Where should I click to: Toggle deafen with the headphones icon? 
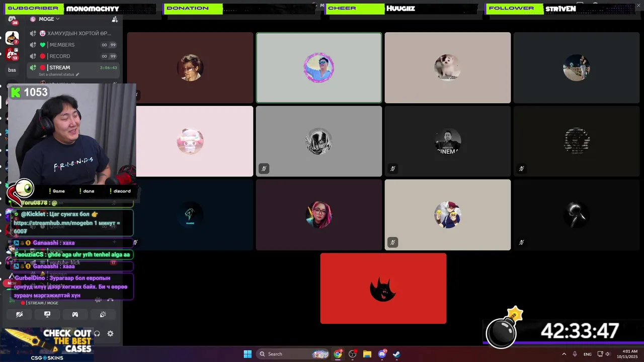pyautogui.click(x=97, y=333)
